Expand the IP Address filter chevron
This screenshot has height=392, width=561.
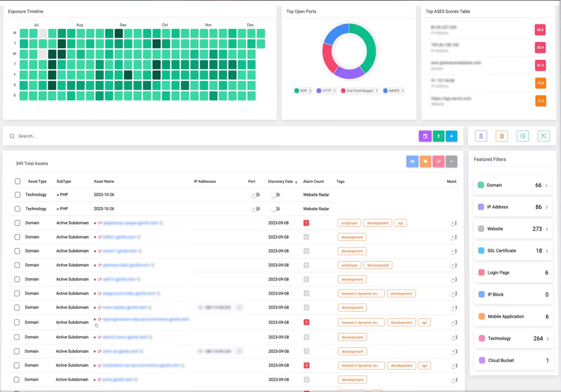(547, 207)
